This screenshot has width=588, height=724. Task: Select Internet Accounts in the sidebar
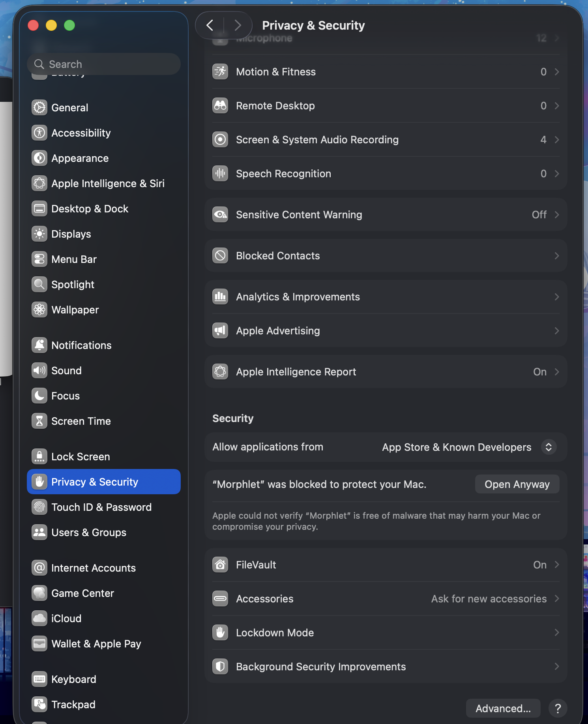(104, 568)
